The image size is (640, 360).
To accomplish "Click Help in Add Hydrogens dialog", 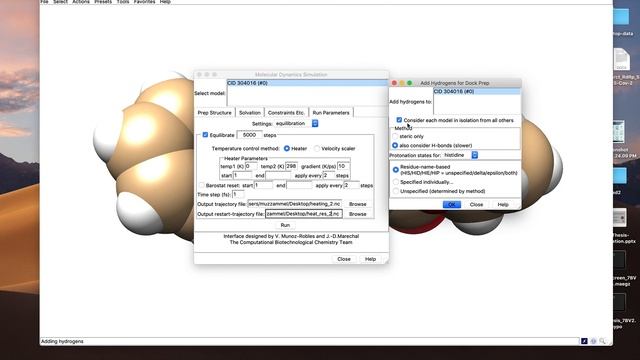I will 503,204.
